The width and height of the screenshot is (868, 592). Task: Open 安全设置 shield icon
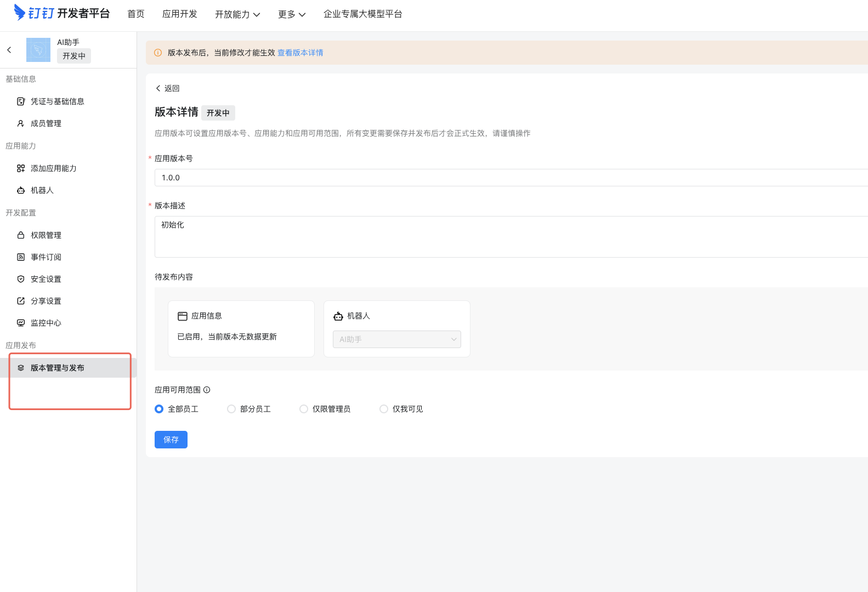[x=21, y=279]
